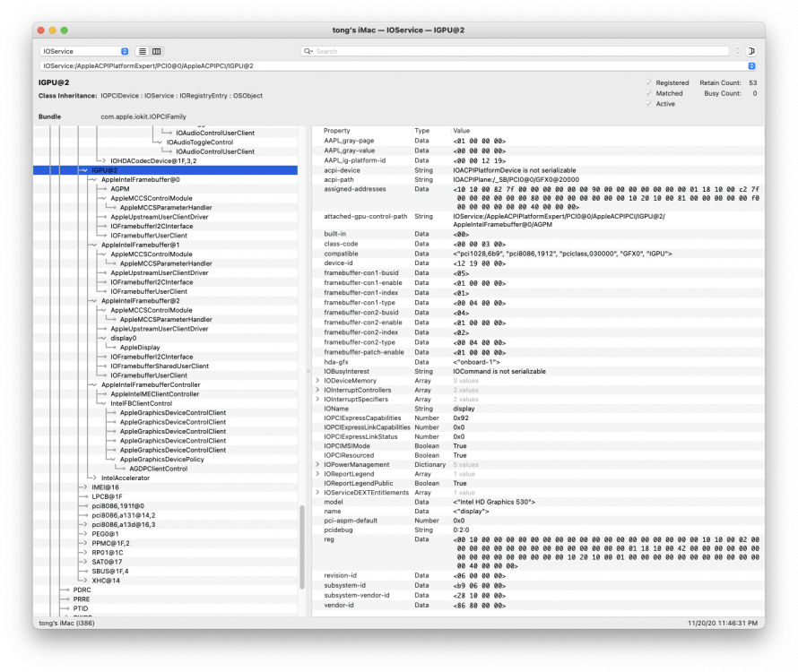Viewport: 798px width, 672px height.
Task: Click the pane splitter handle
Action: 308,371
